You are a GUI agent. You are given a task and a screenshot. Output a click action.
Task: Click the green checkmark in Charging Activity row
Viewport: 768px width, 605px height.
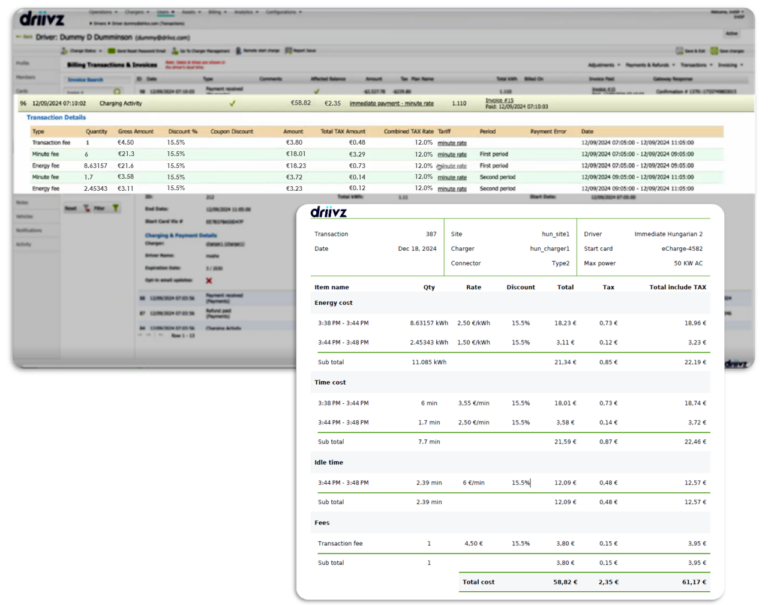232,103
